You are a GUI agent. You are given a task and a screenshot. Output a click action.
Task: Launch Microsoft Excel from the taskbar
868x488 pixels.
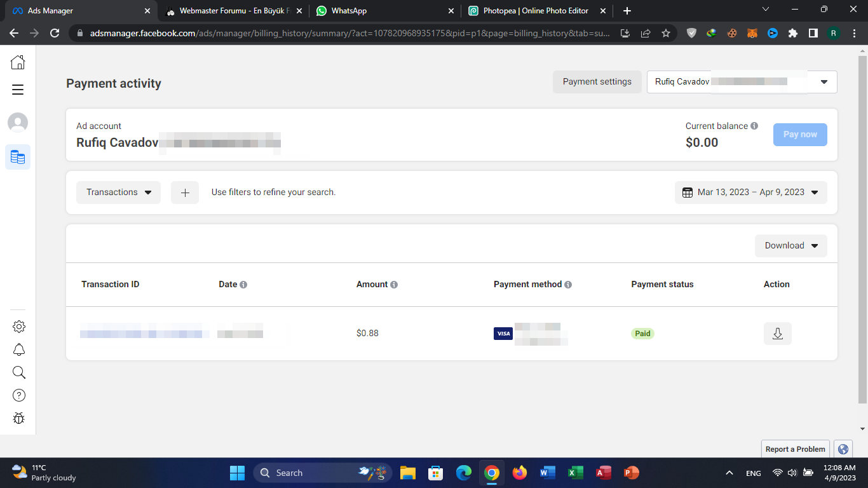tap(575, 473)
